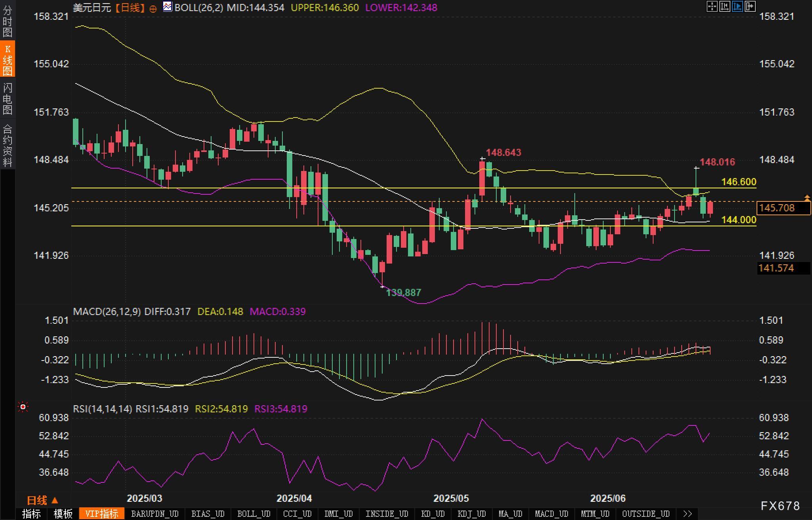Switch to 分时图 view in sidebar
Viewport: 812px width, 520px height.
point(8,21)
